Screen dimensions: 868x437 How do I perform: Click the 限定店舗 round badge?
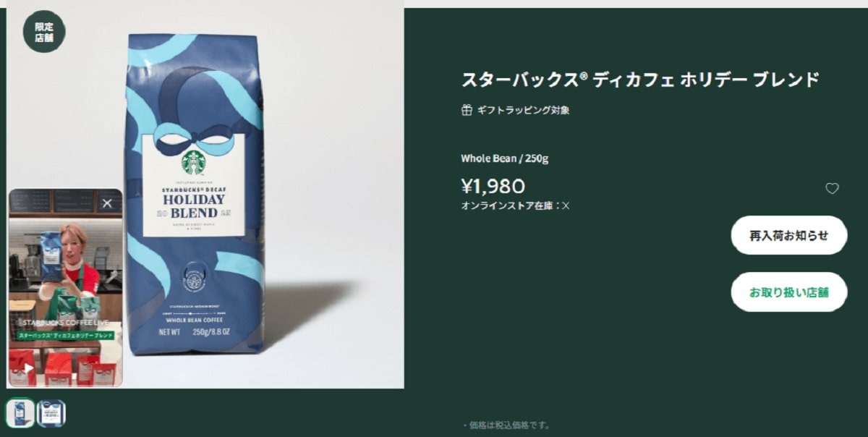44,31
